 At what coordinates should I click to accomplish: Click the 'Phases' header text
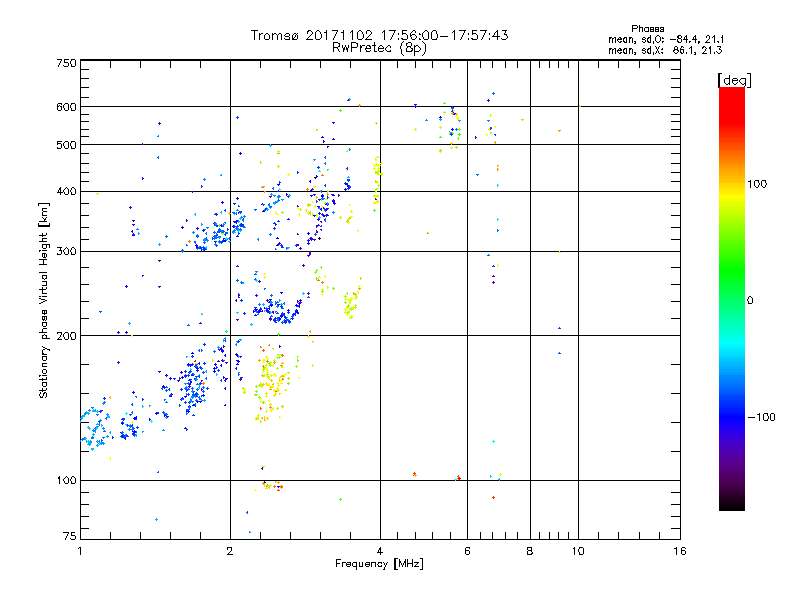[x=647, y=29]
